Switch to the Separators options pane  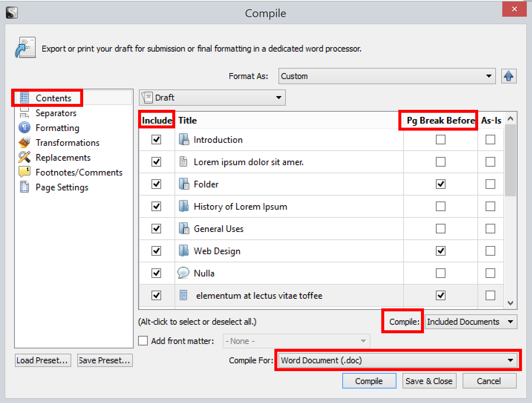click(56, 113)
